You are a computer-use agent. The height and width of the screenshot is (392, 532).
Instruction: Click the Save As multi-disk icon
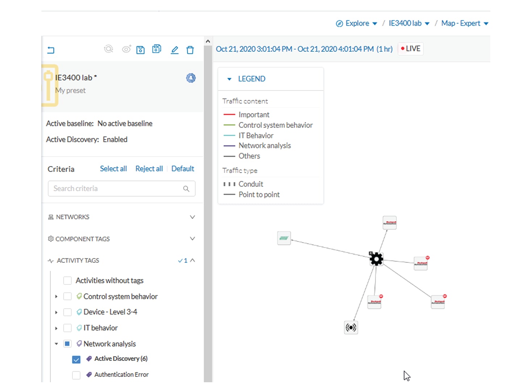click(157, 49)
